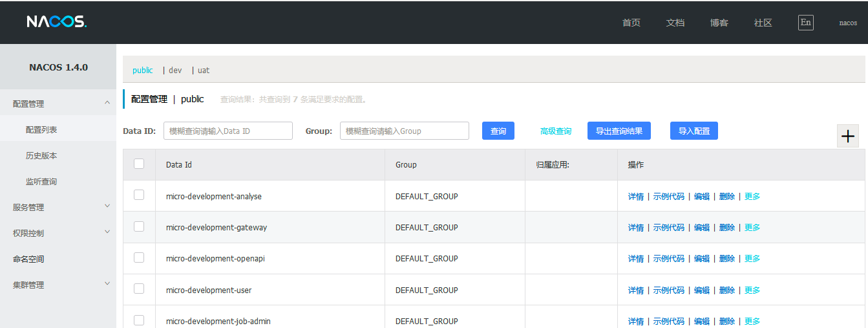This screenshot has height=328, width=868.
Task: Click the 导出查询结果 button
Action: tap(619, 131)
